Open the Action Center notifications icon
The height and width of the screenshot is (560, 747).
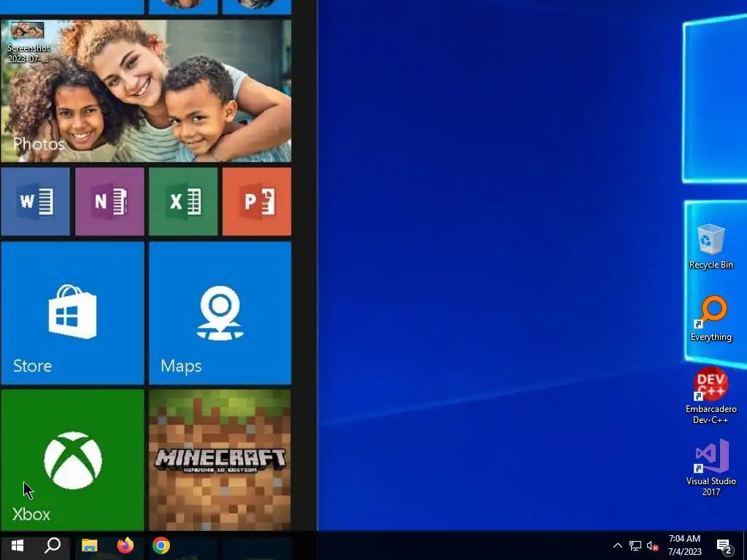[724, 546]
